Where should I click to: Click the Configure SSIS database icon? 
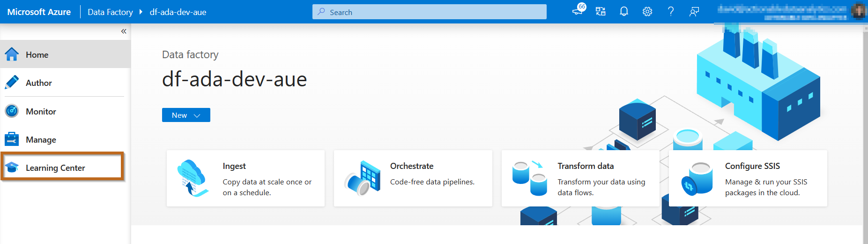click(x=697, y=178)
